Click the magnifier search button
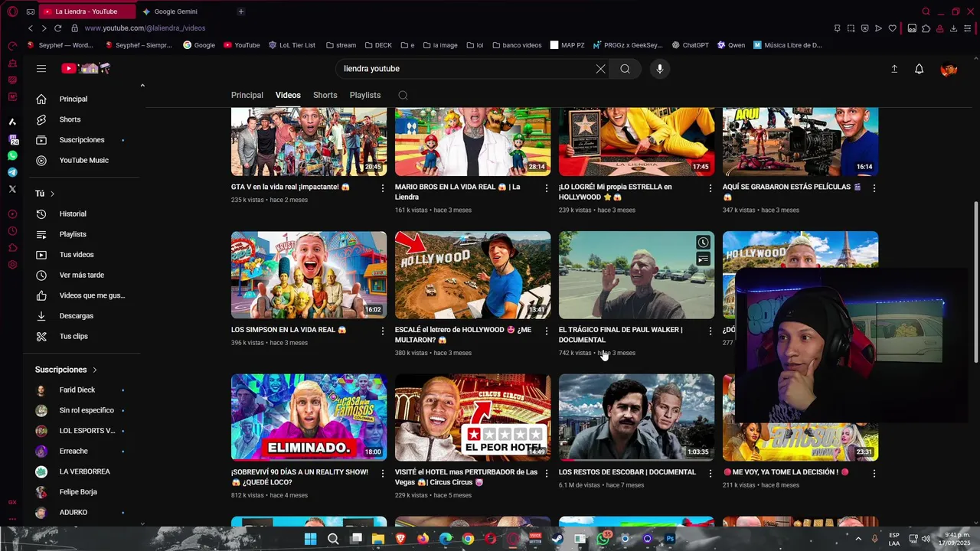The width and height of the screenshot is (980, 551). [x=625, y=69]
